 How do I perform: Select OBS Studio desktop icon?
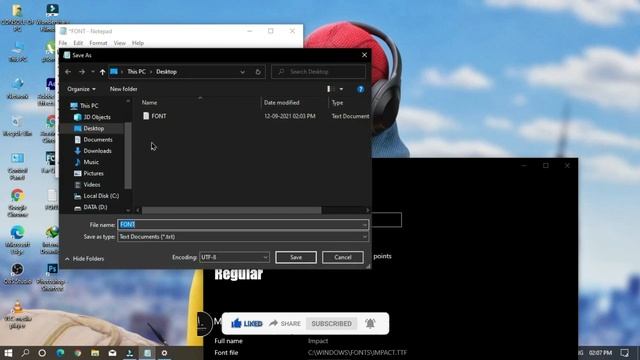[x=18, y=274]
